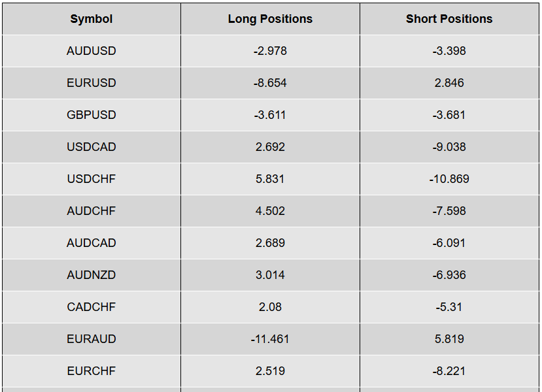
Task: Click the Symbol column header
Action: [92, 19]
